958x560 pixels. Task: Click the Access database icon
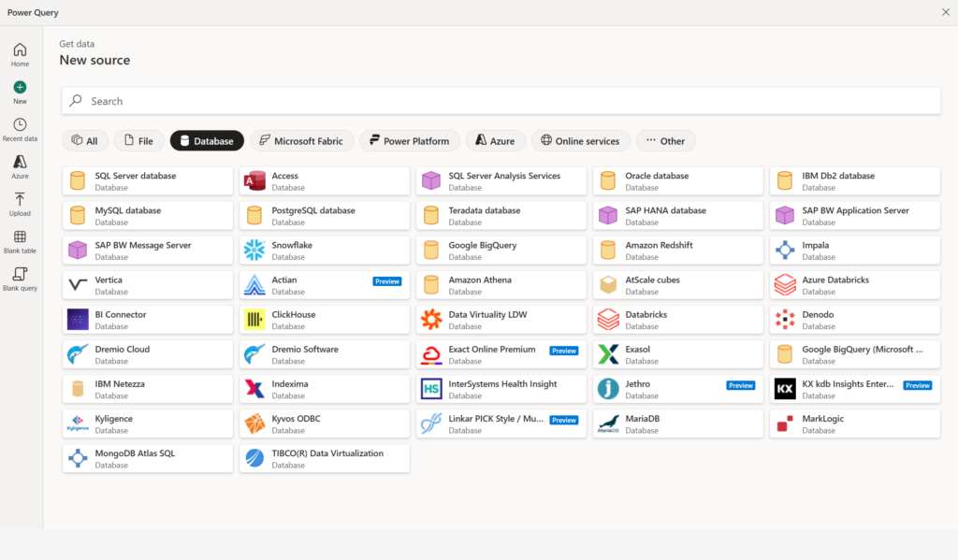click(x=254, y=180)
